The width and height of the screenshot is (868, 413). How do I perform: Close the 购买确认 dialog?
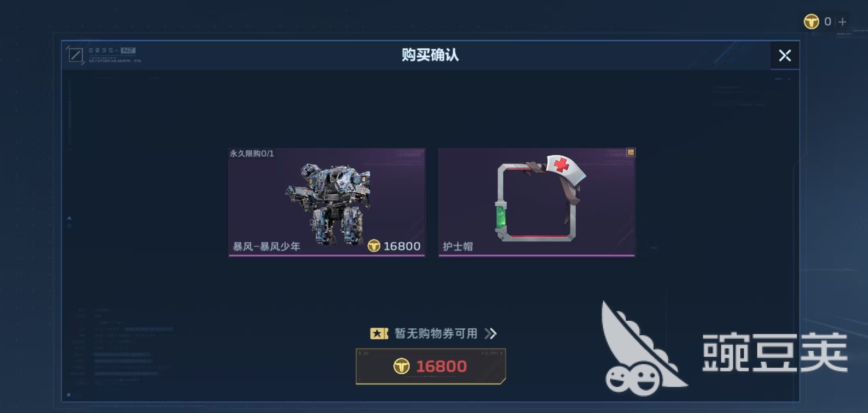click(x=785, y=55)
